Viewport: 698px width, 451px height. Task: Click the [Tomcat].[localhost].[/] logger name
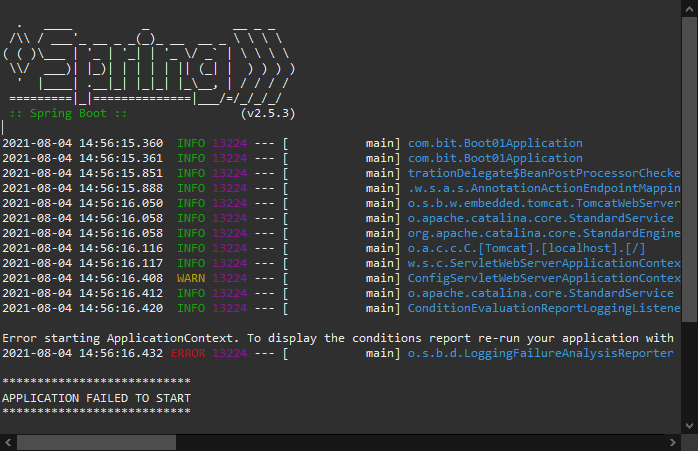point(526,248)
